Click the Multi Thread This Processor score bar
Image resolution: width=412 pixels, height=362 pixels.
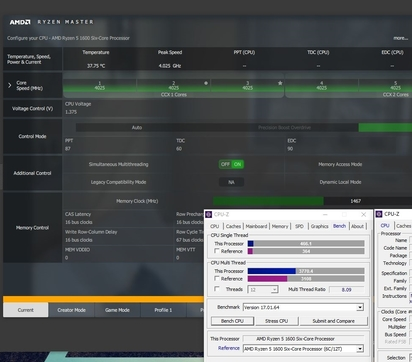pyautogui.click(x=306, y=271)
